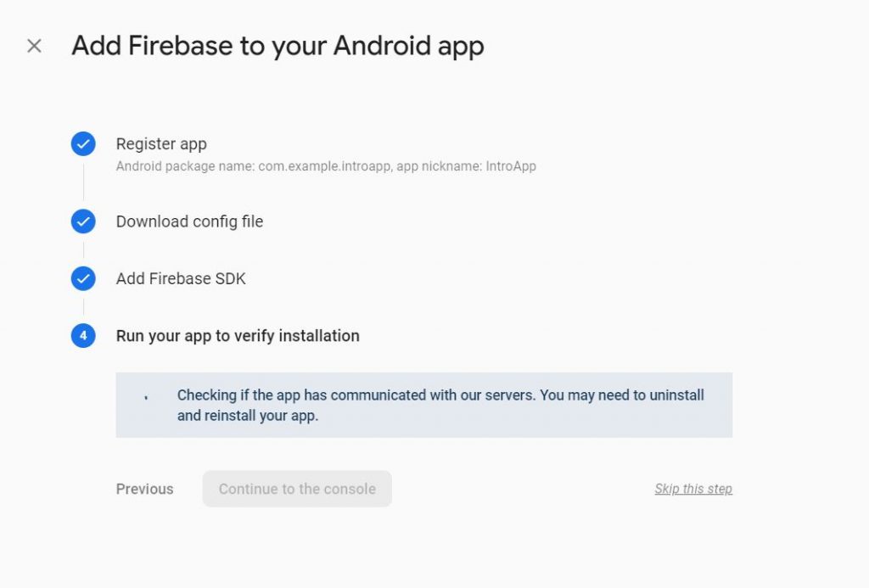Viewport: 869px width, 588px height.
Task: Follow the Skip this step link
Action: [693, 489]
